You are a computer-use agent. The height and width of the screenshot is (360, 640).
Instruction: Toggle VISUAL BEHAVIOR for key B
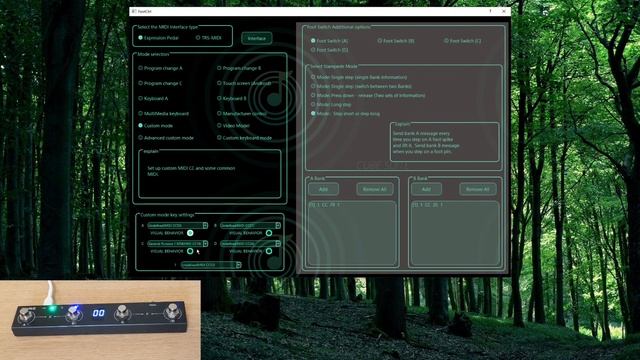[x=269, y=233]
